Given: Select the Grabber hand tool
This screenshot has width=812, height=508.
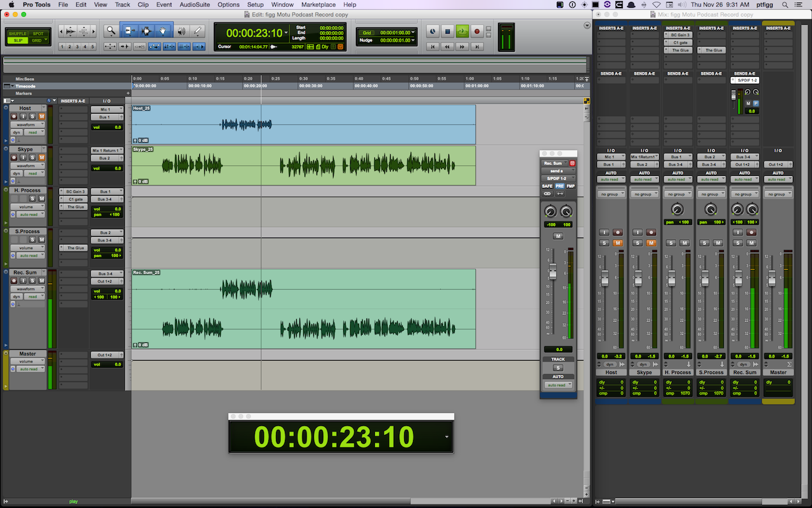Looking at the screenshot, I should pyautogui.click(x=163, y=30).
